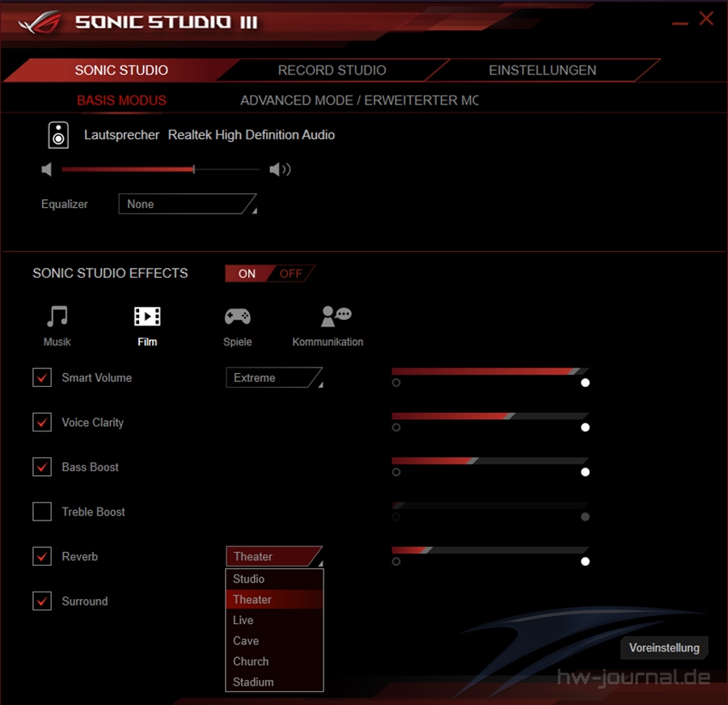Choose Theater from the Reverb list
This screenshot has width=728, height=705.
tap(274, 600)
